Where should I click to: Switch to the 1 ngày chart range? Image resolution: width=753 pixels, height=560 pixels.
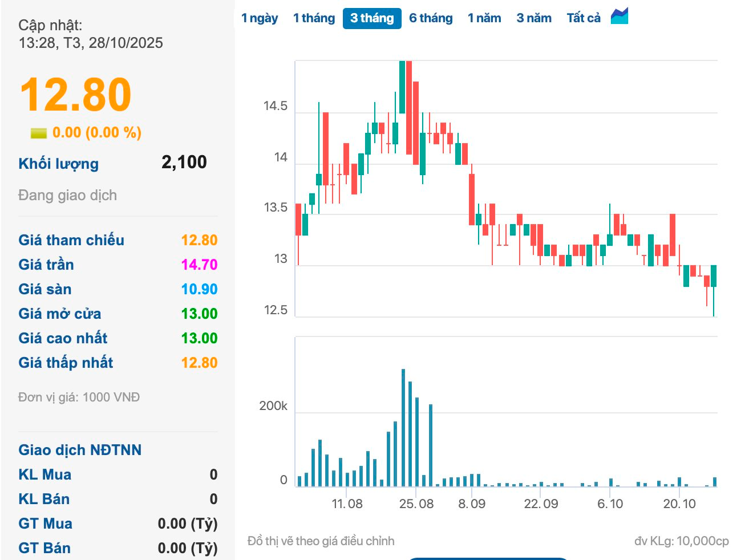(260, 18)
